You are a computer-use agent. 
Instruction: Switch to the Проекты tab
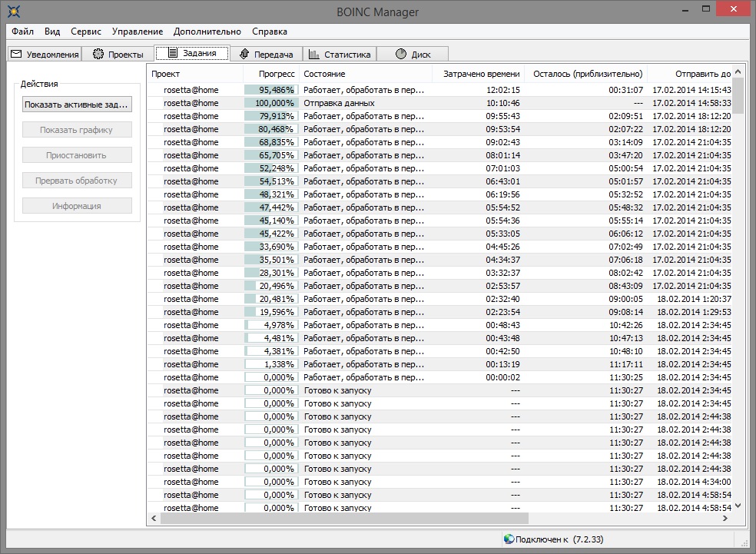(x=118, y=54)
